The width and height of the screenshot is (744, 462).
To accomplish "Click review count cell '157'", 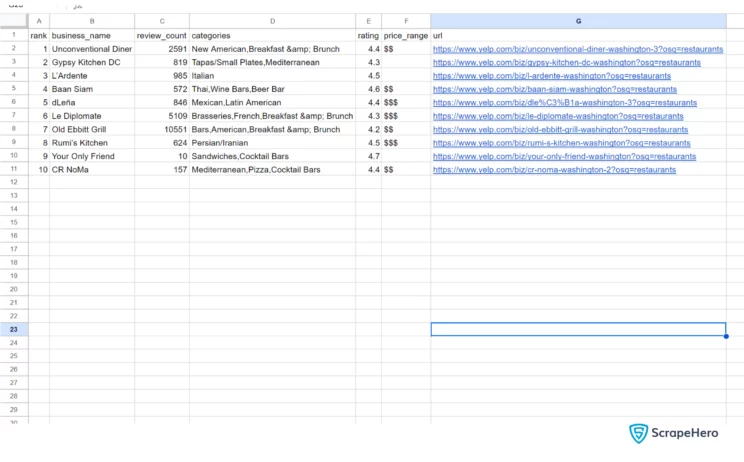I will (162, 169).
